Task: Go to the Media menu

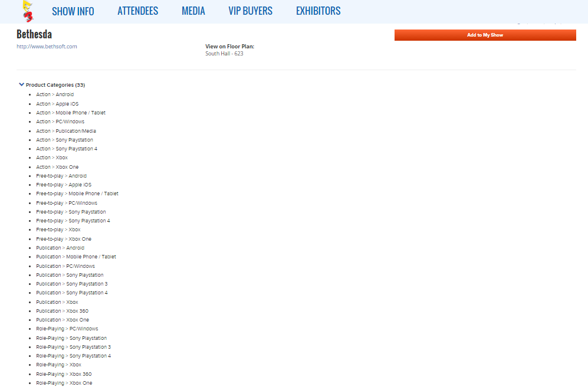Action: pyautogui.click(x=193, y=11)
